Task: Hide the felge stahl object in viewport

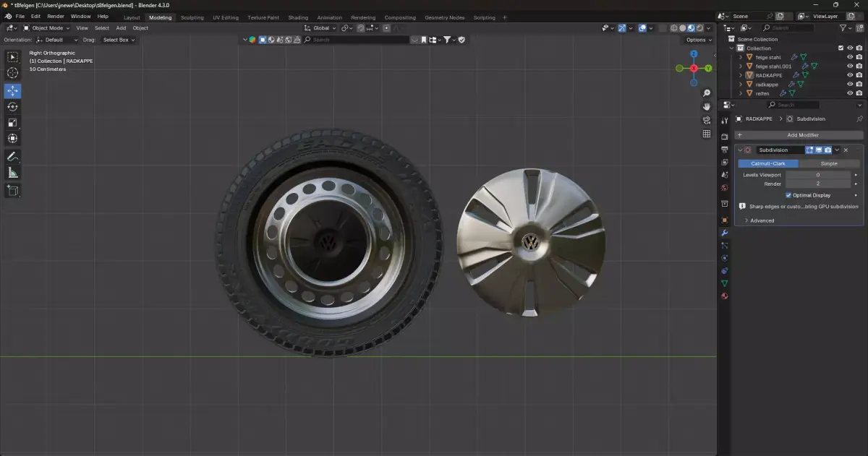Action: 850,57
